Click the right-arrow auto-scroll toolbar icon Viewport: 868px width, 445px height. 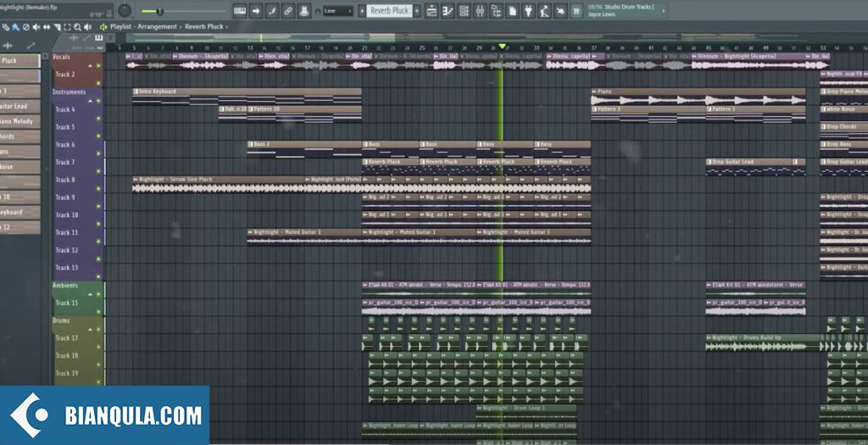pyautogui.click(x=256, y=10)
